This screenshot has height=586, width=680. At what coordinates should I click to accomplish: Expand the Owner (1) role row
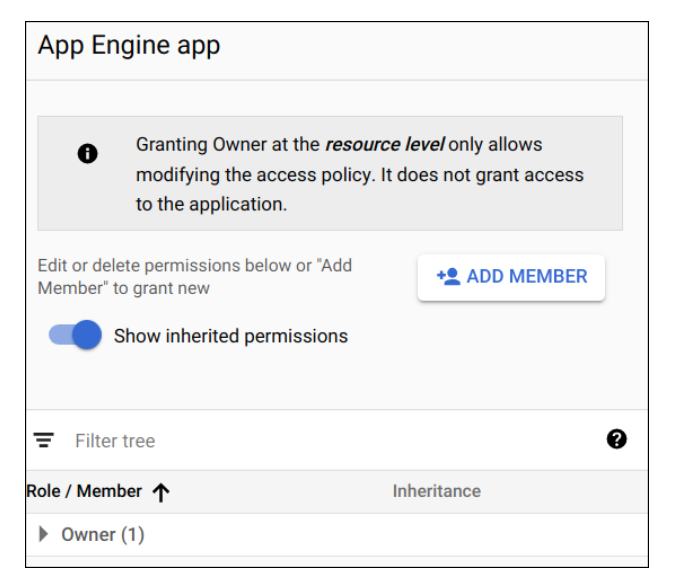coord(43,534)
